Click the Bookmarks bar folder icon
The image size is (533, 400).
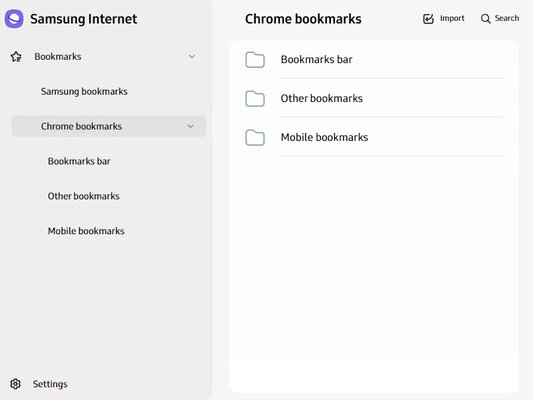click(255, 60)
